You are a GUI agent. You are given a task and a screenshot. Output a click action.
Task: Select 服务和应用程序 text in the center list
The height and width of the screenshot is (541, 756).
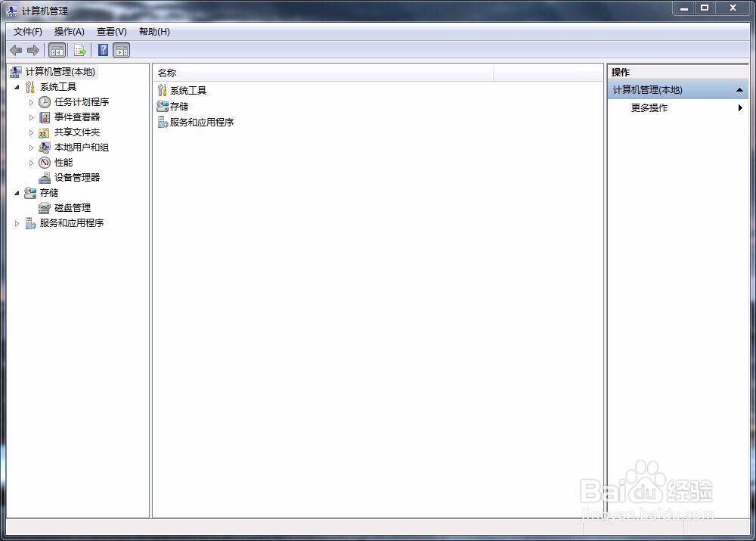coord(202,122)
